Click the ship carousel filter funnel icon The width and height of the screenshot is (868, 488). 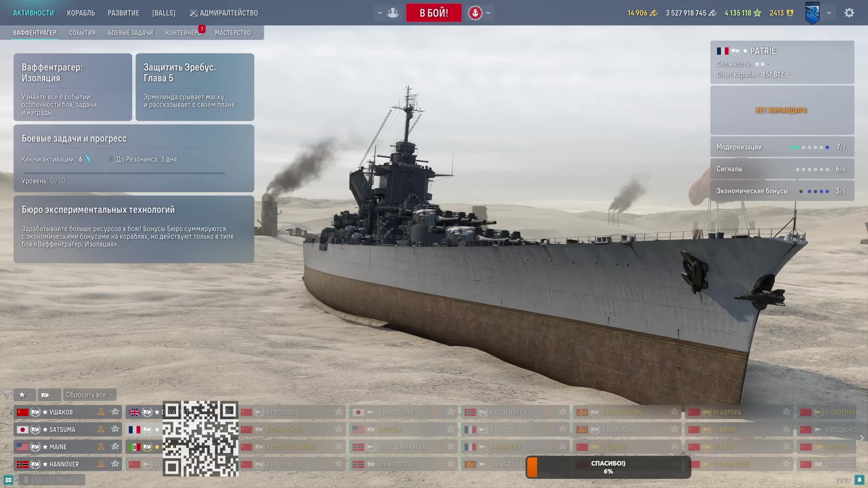click(x=7, y=394)
